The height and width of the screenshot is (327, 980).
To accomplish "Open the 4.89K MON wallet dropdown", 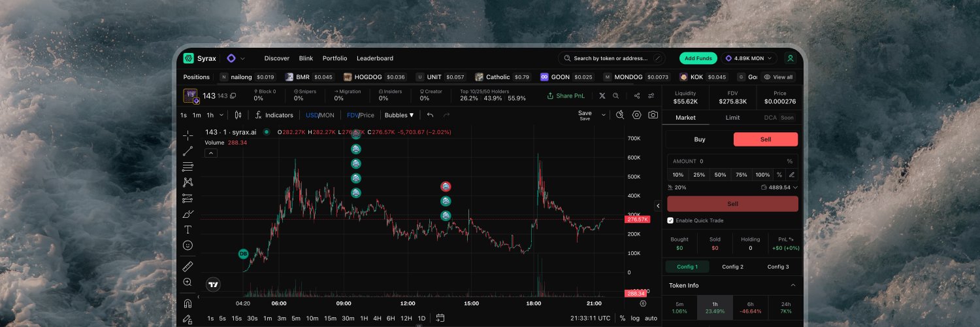I will coord(749,58).
